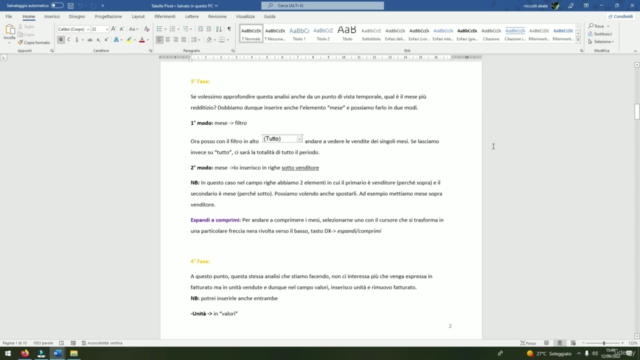Click the (Tutto) filter box in the document

pyautogui.click(x=282, y=139)
